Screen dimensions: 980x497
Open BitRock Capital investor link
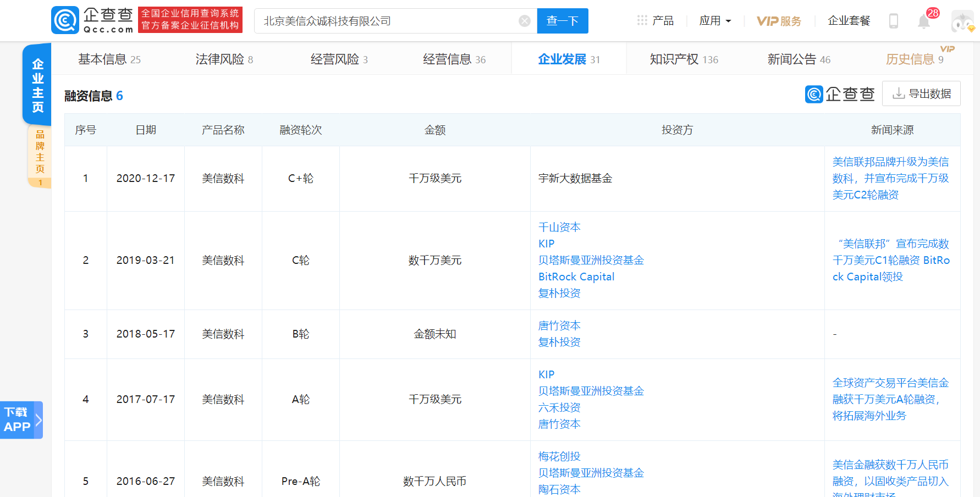pyautogui.click(x=576, y=277)
